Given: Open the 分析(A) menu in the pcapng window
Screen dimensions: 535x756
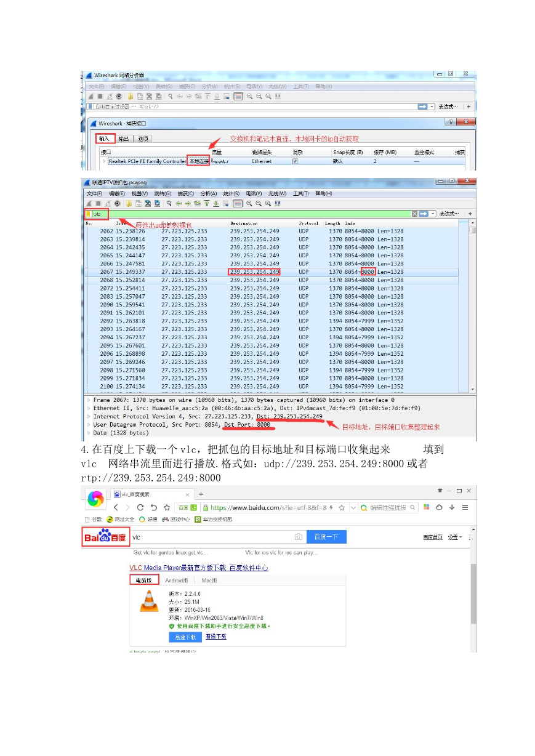Looking at the screenshot, I should coord(209,193).
